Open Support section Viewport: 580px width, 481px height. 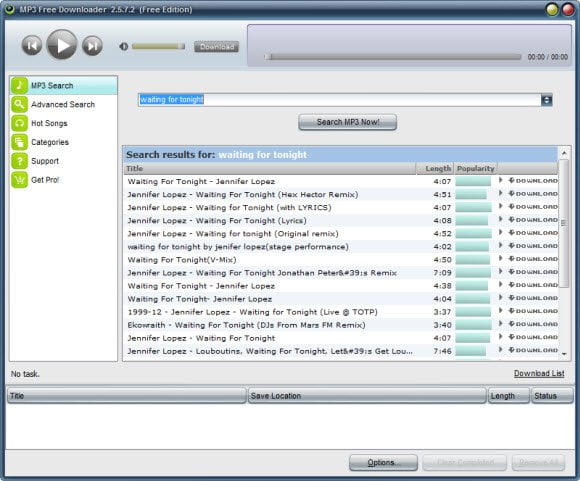[64, 161]
